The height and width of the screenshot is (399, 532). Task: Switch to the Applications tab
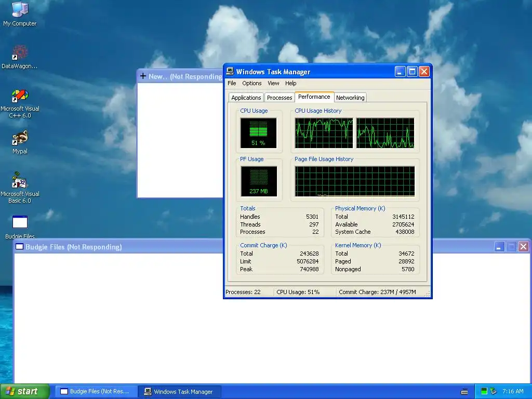click(246, 98)
